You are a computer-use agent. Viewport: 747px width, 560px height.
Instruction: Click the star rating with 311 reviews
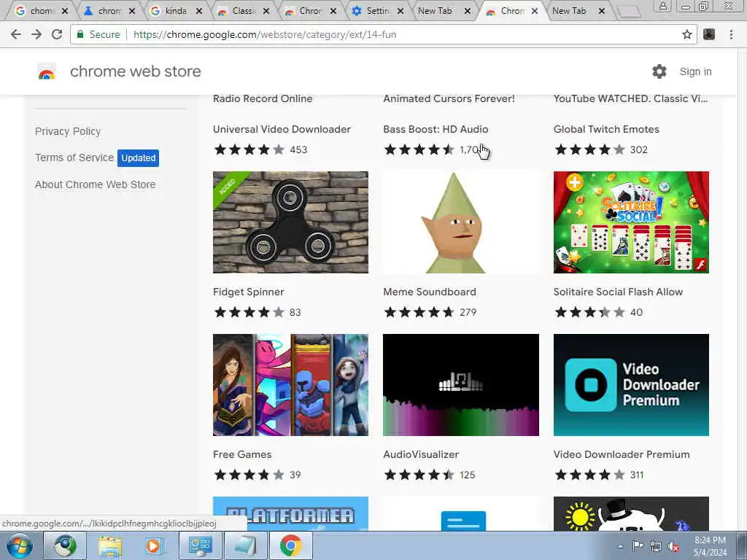click(589, 475)
